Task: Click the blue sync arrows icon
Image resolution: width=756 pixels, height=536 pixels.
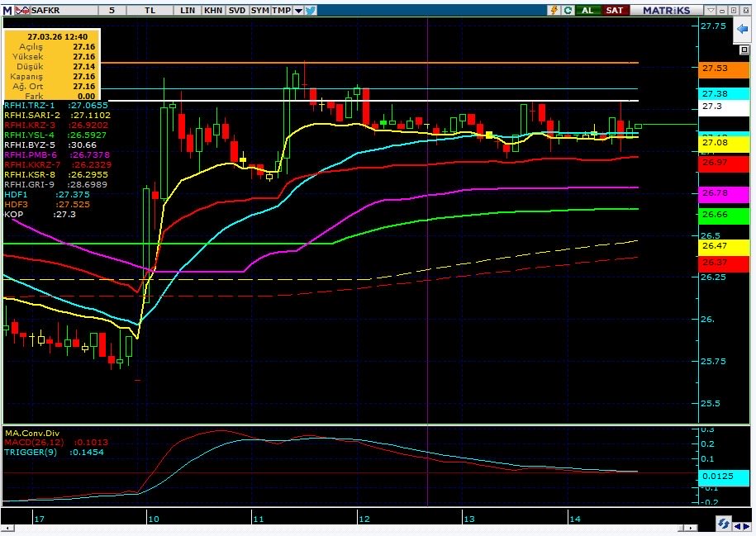Action: (723, 524)
